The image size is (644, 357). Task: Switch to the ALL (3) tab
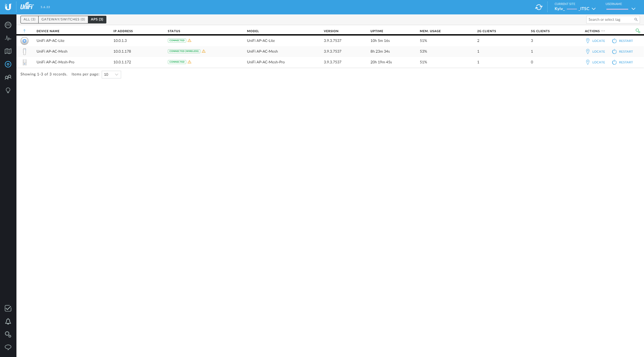pyautogui.click(x=30, y=19)
